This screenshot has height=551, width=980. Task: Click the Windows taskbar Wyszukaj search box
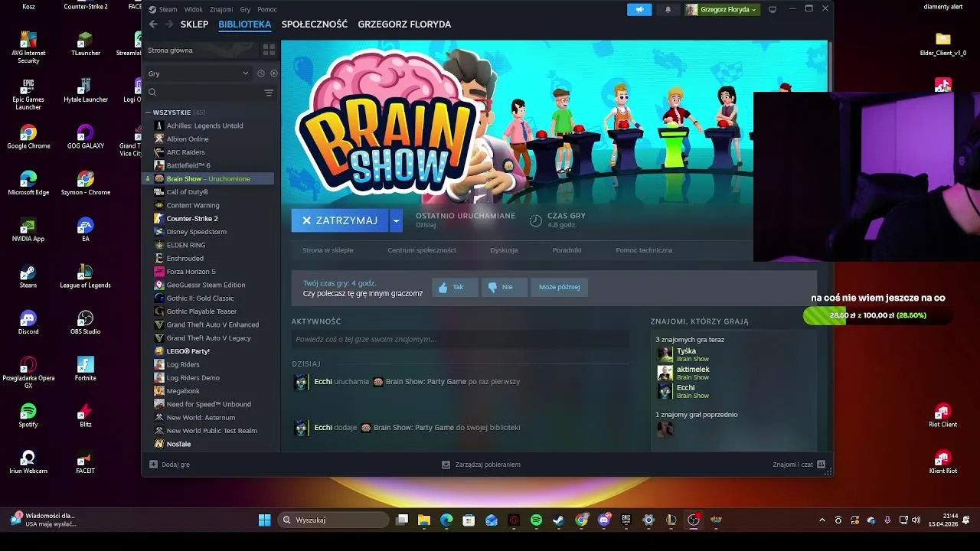tap(332, 520)
